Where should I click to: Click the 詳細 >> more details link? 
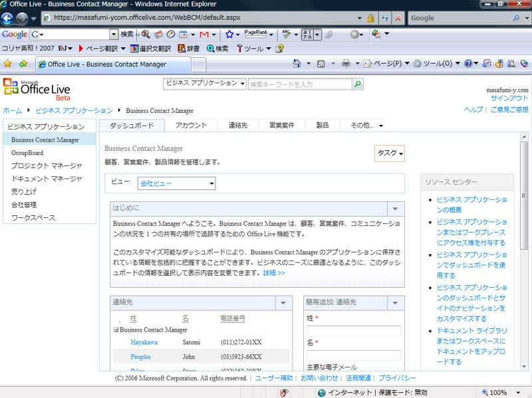click(274, 273)
